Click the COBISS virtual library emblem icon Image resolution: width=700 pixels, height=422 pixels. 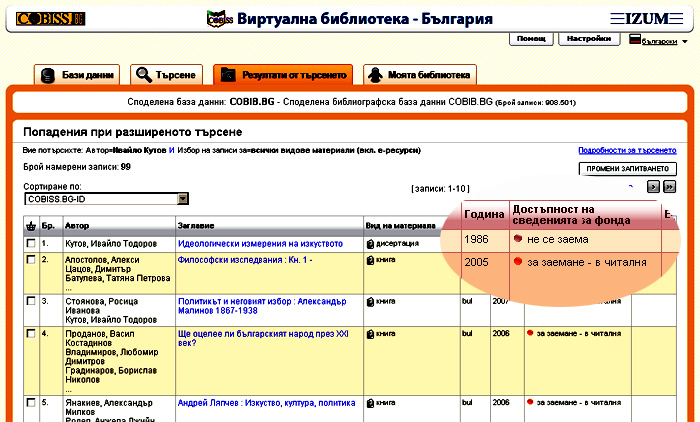point(220,19)
